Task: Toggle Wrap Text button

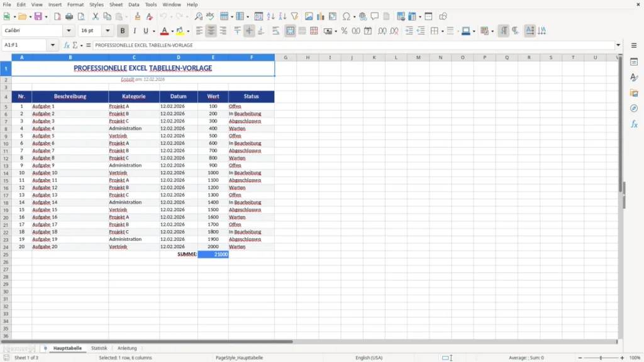Action: [275, 31]
